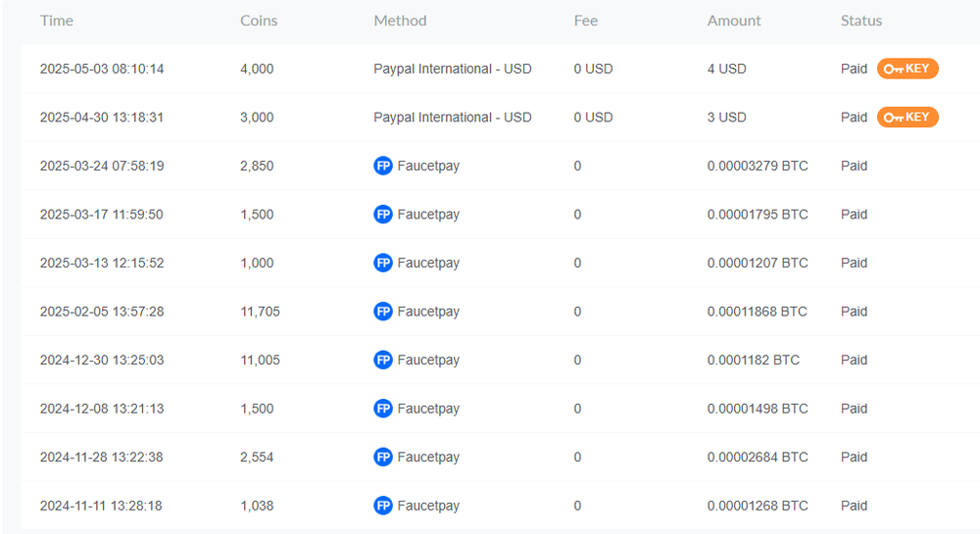Click Faucetpay icon in the 1,038 coins row
Screen dimensions: 980x534
pos(383,506)
